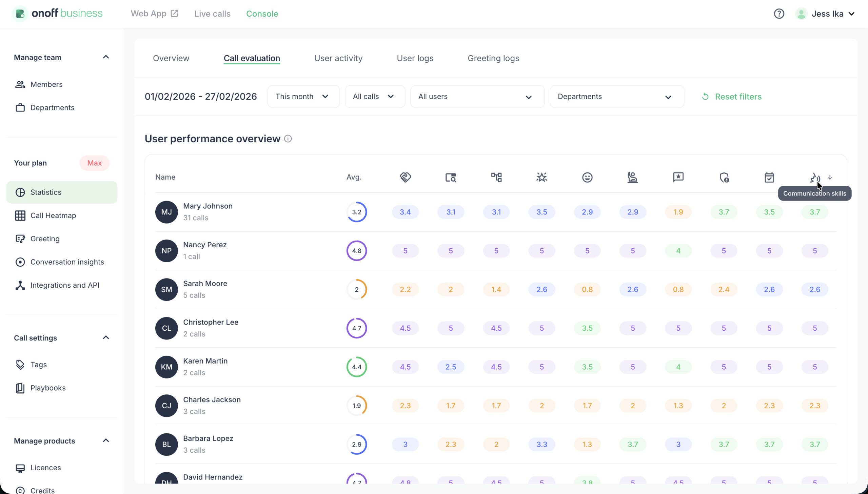This screenshot has height=494, width=868.
Task: Select the Statistics sidebar icon
Action: (20, 192)
